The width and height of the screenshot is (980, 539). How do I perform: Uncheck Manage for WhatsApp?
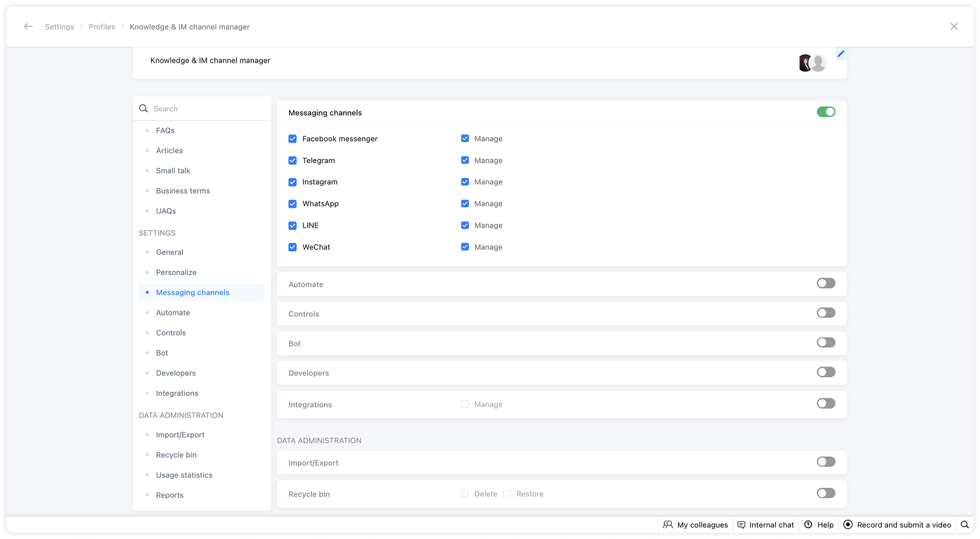(x=465, y=204)
